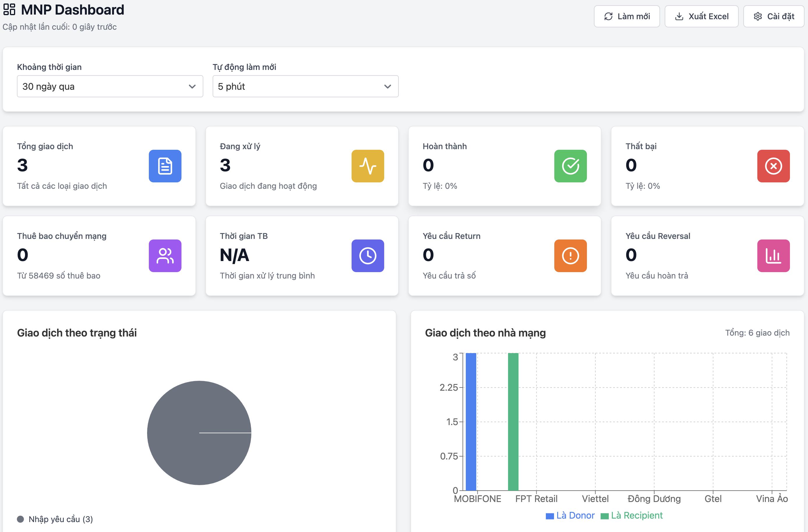
Task: Click the pink bar chart icon for Yêu cầu Reversal
Action: (x=773, y=256)
